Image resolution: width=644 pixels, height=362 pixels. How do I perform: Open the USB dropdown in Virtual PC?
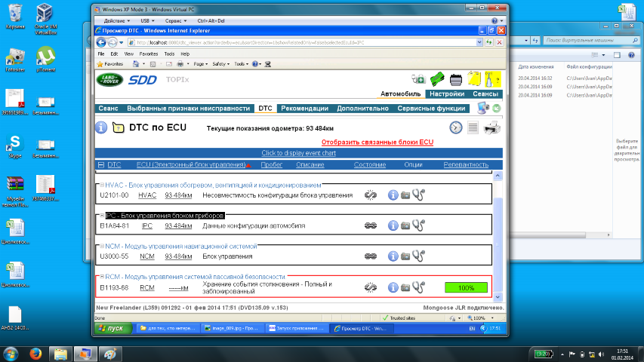(147, 20)
